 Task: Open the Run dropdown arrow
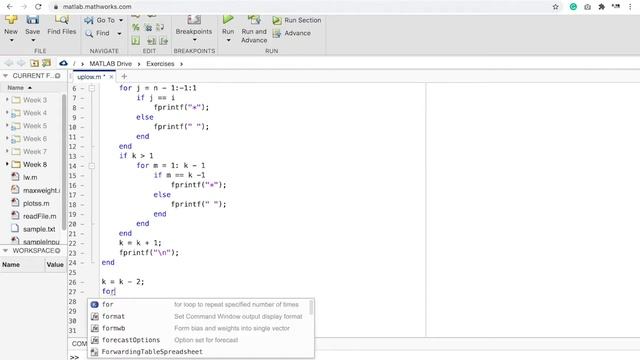tap(228, 40)
